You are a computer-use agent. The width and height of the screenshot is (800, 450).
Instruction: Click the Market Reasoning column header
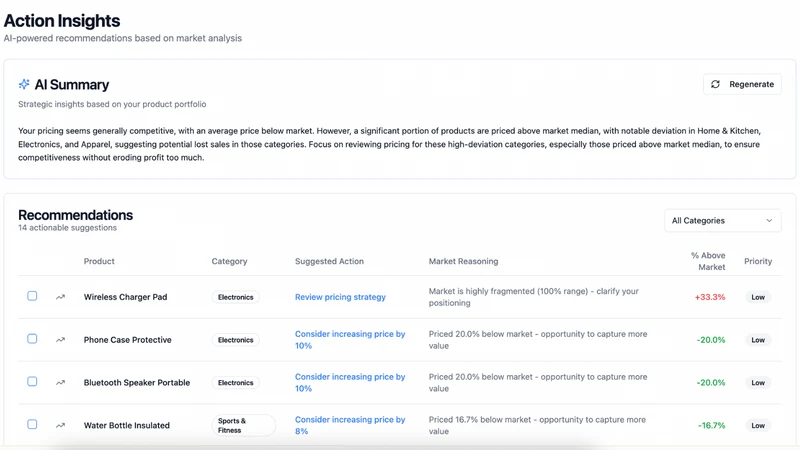pyautogui.click(x=463, y=261)
